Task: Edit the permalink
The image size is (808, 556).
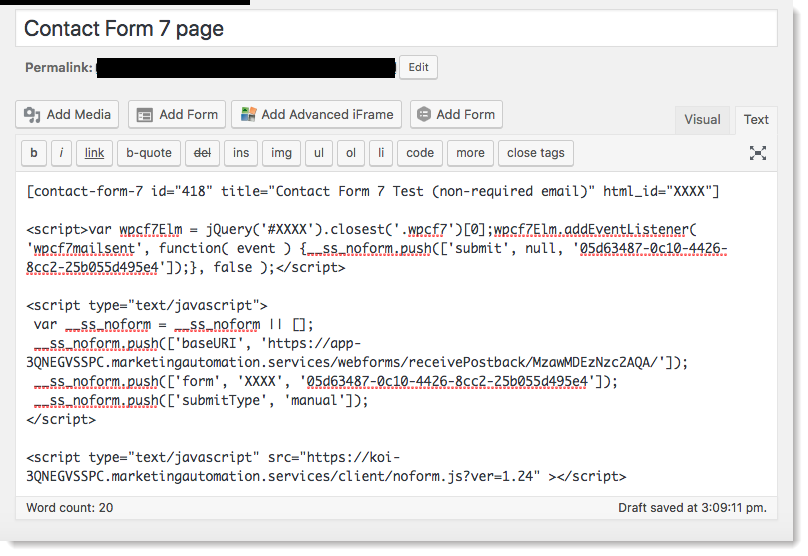Action: [418, 68]
